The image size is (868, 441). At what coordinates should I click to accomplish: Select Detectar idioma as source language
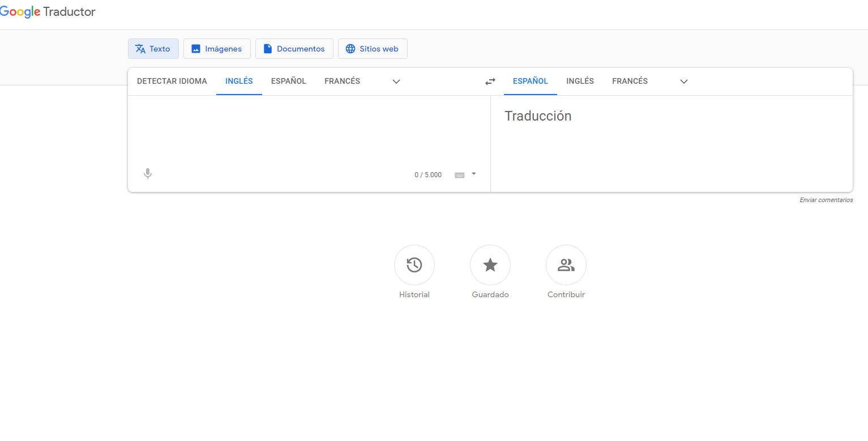[x=172, y=81]
